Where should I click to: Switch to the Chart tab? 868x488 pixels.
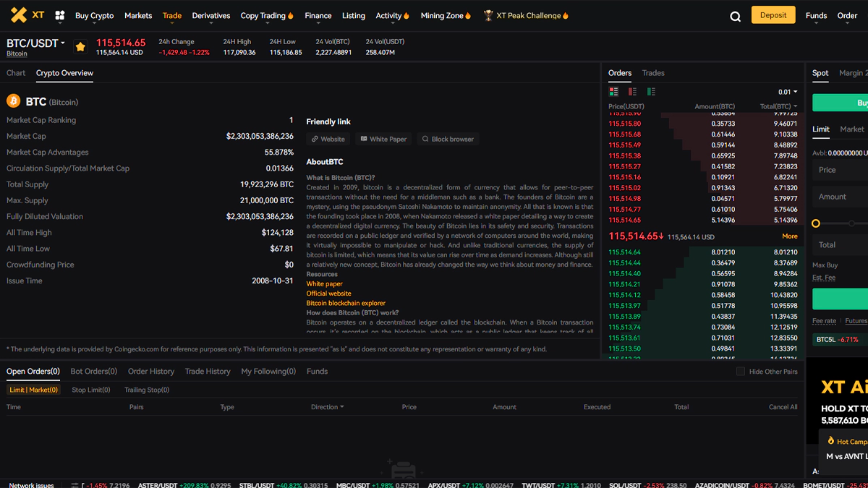(x=16, y=73)
